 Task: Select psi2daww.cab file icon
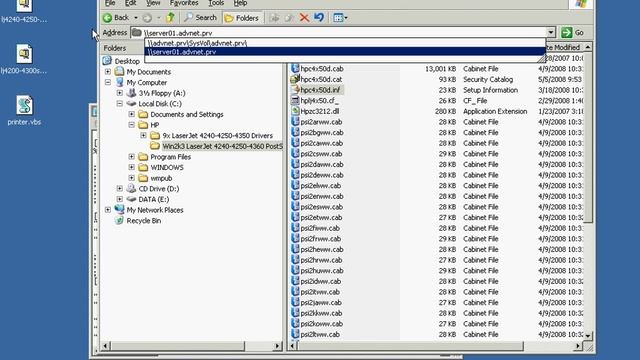295,164
